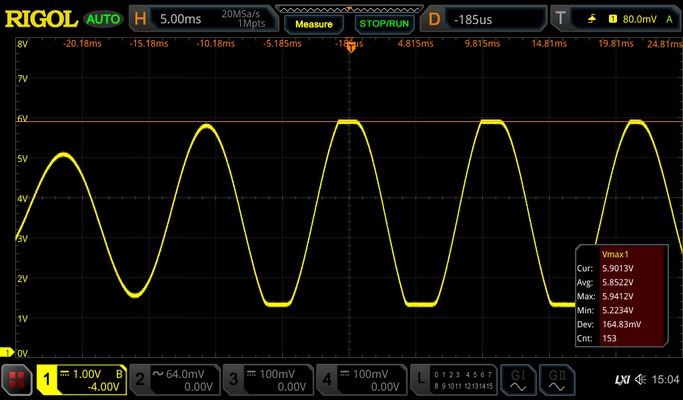Enable channel 3 at 100mV
This screenshot has width=683, height=400.
(268, 380)
